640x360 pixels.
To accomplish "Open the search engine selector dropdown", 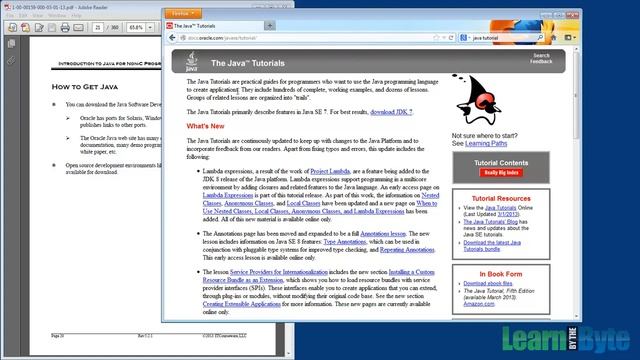I will coord(465,38).
